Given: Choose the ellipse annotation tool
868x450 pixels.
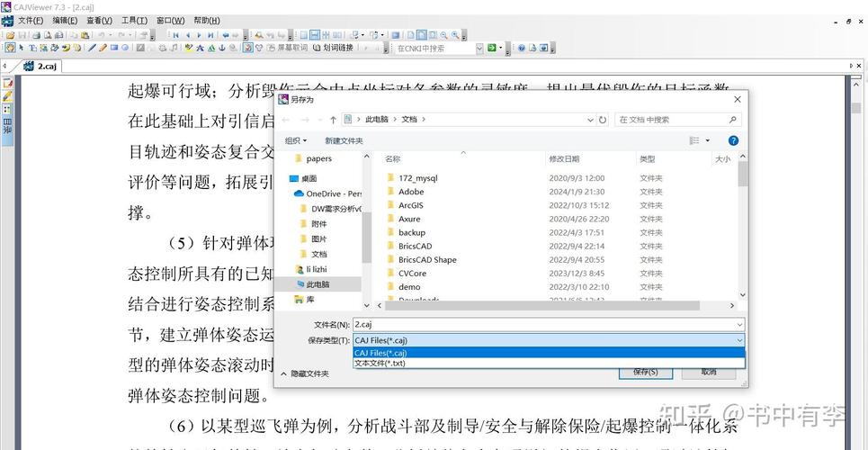Looking at the screenshot, I should (x=125, y=48).
